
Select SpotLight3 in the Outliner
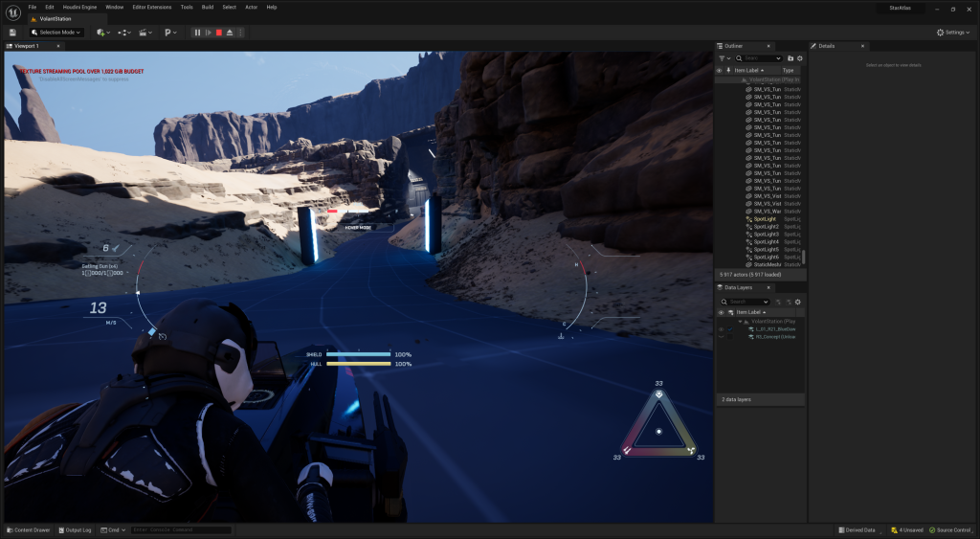(759, 235)
